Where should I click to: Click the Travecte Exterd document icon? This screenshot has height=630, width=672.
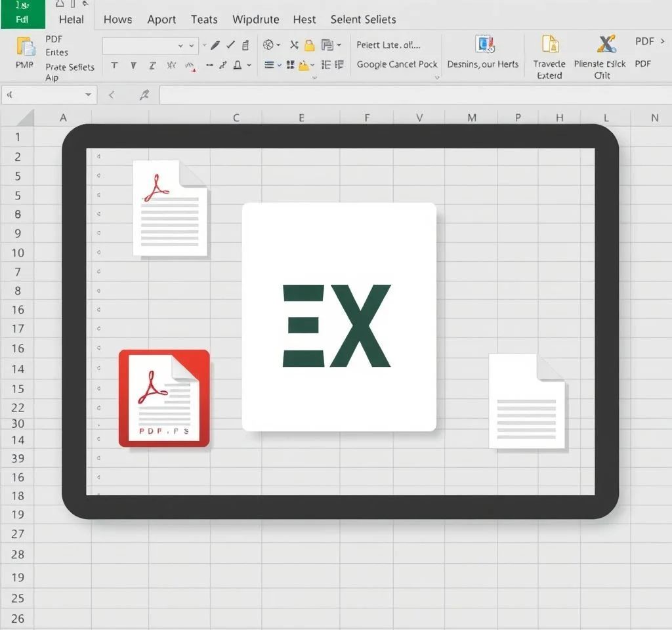tap(549, 45)
